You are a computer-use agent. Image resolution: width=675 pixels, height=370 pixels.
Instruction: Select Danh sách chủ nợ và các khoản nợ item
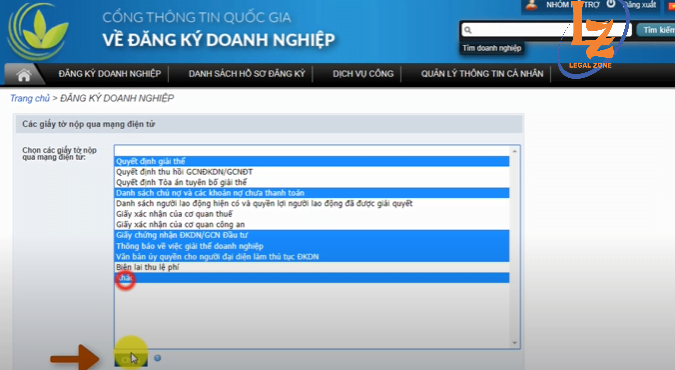tap(312, 193)
